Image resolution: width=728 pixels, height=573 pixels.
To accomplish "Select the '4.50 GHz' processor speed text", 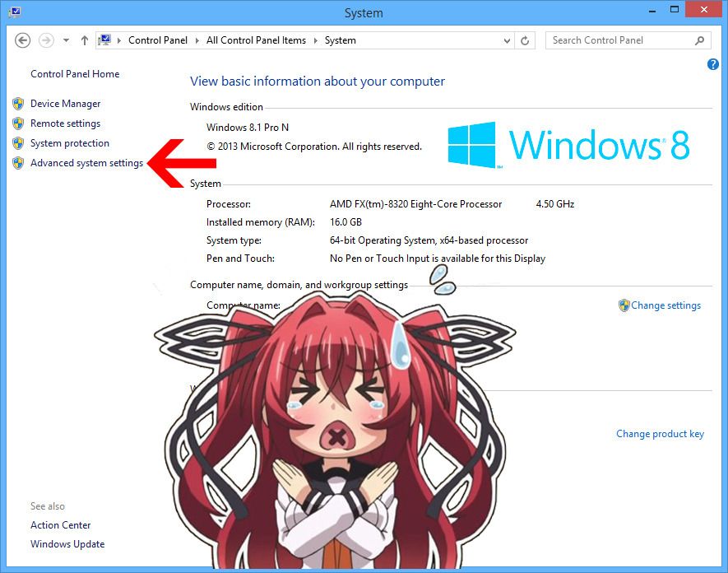I will (555, 204).
